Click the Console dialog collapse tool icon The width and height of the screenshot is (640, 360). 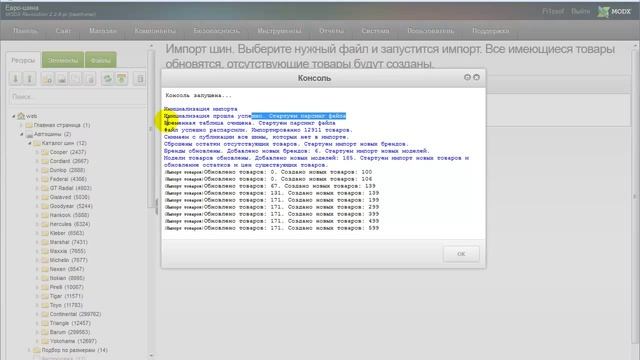click(467, 77)
